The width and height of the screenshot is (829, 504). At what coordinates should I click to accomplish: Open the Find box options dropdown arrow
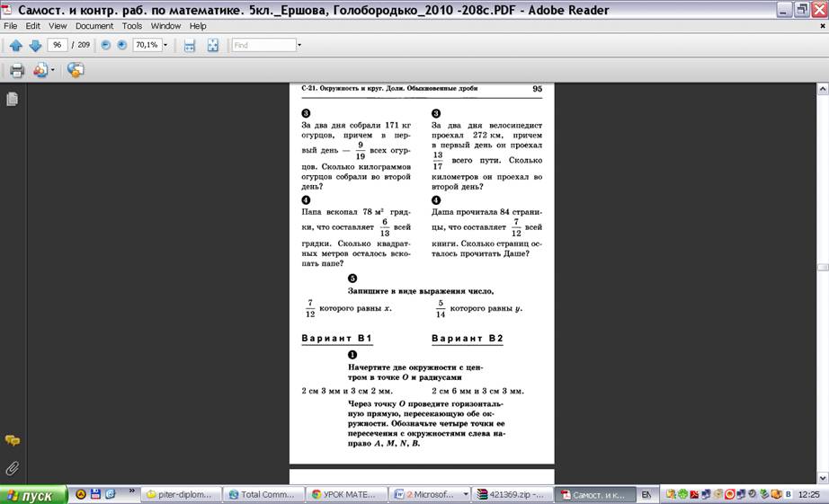[x=299, y=45]
